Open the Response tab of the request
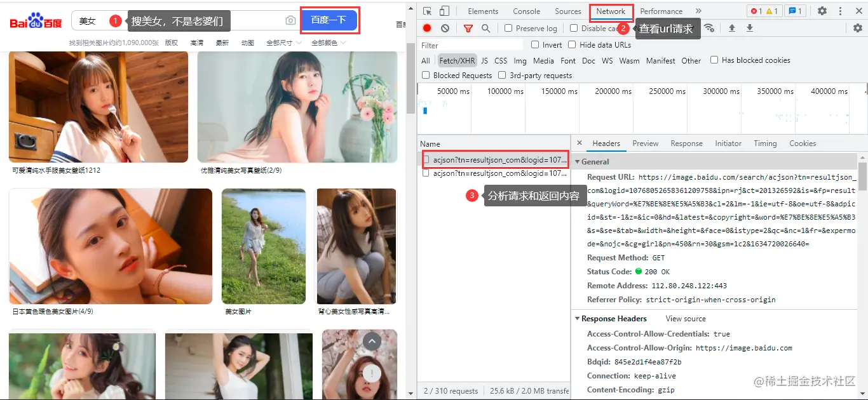Image resolution: width=868 pixels, height=400 pixels. point(687,143)
